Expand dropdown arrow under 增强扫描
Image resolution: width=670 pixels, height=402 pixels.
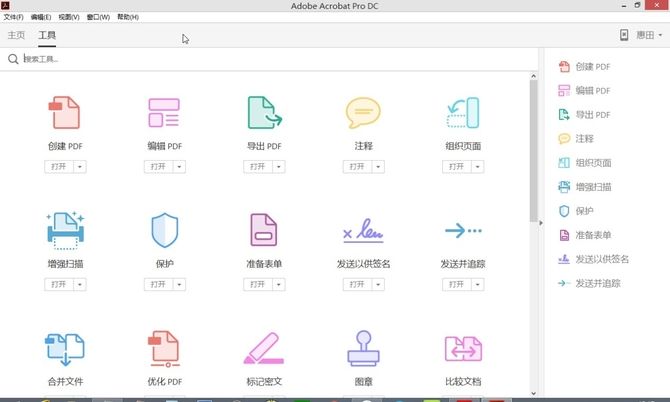pos(80,285)
